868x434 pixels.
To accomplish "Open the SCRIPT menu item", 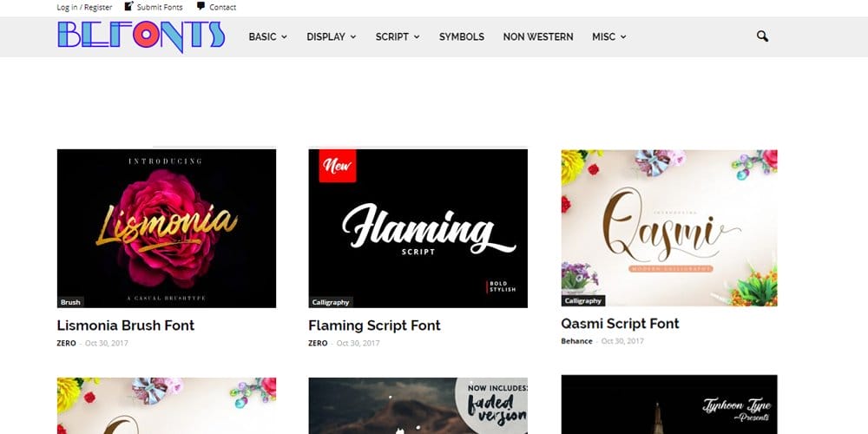I will (392, 37).
